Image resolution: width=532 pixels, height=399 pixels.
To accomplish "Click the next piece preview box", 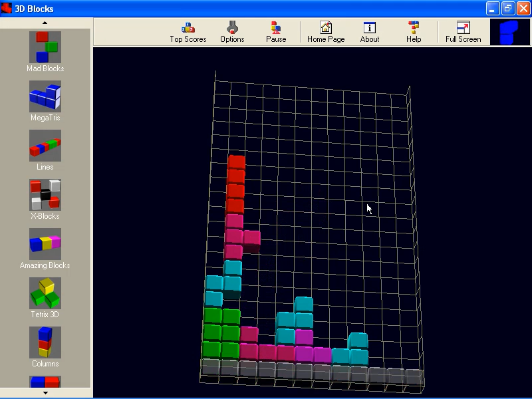I will [x=509, y=31].
